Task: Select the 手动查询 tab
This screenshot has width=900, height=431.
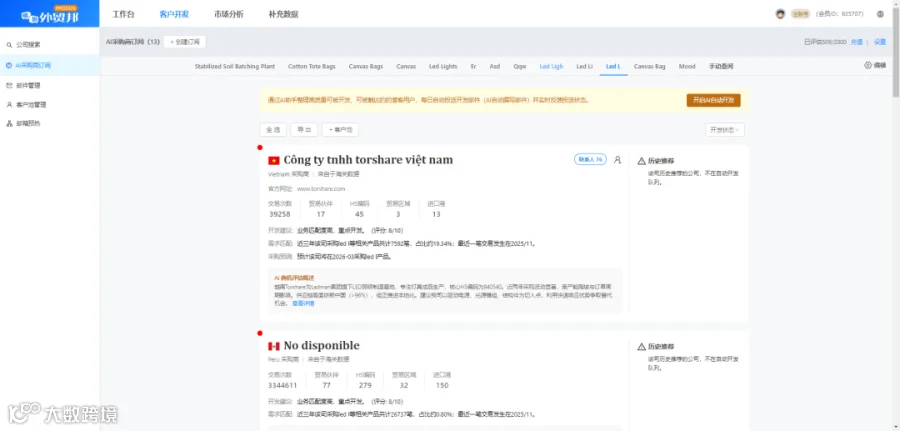Action: 721,67
